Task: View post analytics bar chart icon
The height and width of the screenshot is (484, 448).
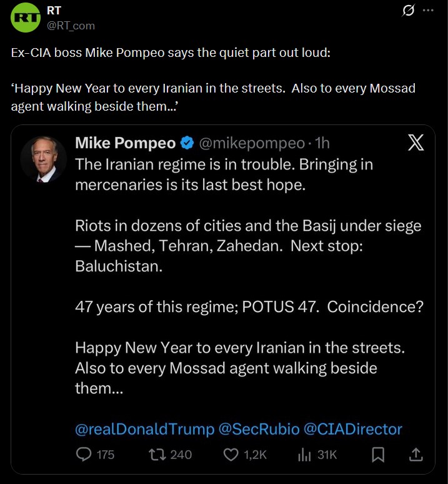Action: (x=305, y=454)
